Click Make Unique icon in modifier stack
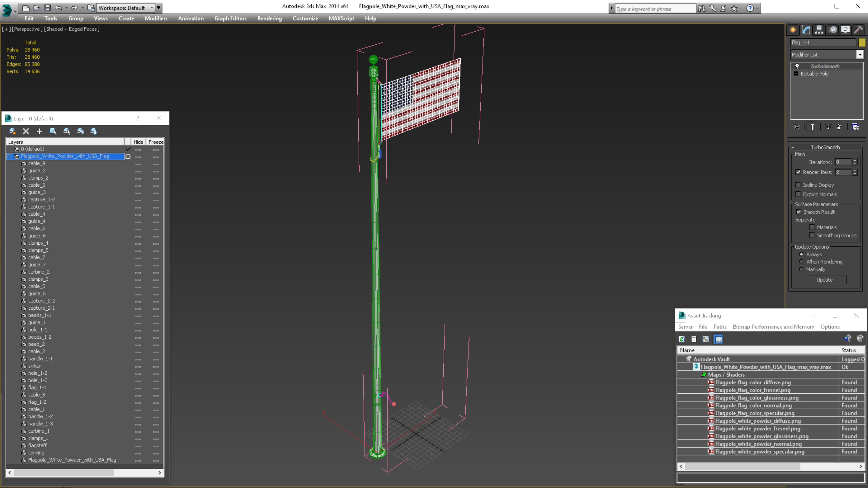Image resolution: width=868 pixels, height=488 pixels. point(828,127)
